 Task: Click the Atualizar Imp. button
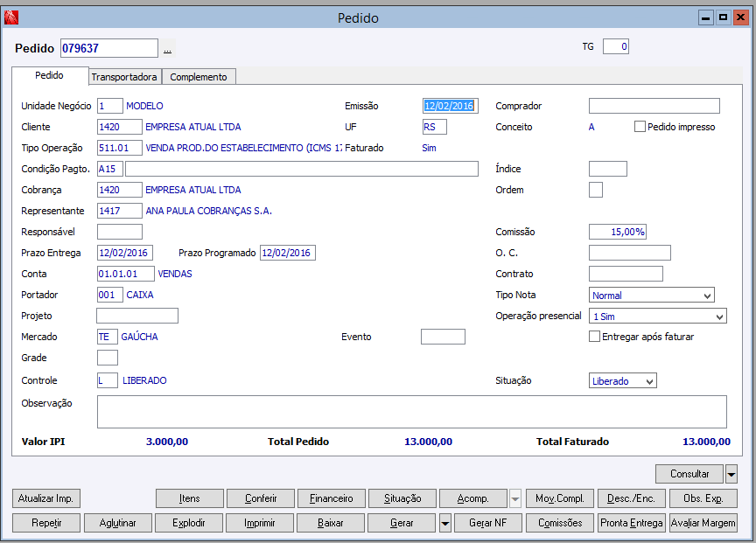[x=45, y=498]
